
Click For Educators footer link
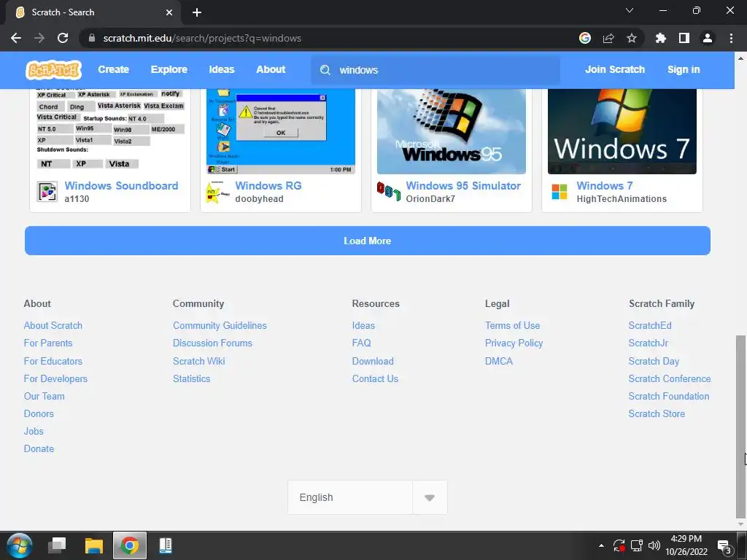(53, 361)
